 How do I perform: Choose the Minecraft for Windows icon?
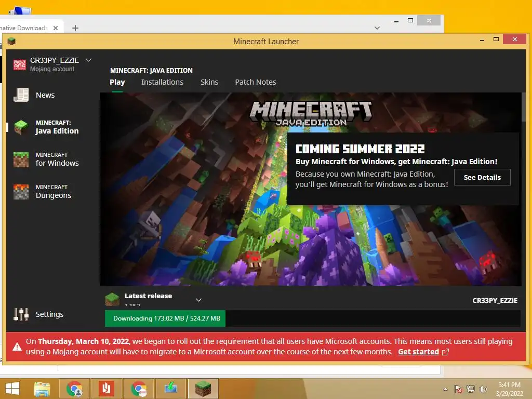coord(21,159)
